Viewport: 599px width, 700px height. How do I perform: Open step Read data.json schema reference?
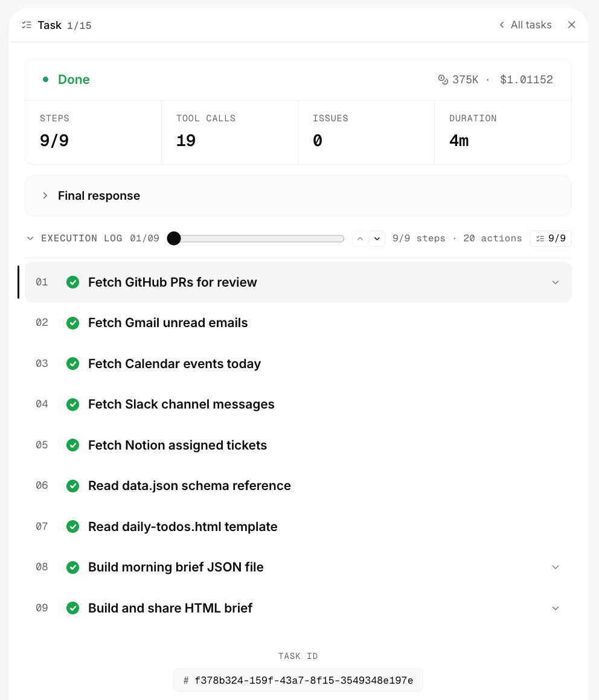(298, 486)
